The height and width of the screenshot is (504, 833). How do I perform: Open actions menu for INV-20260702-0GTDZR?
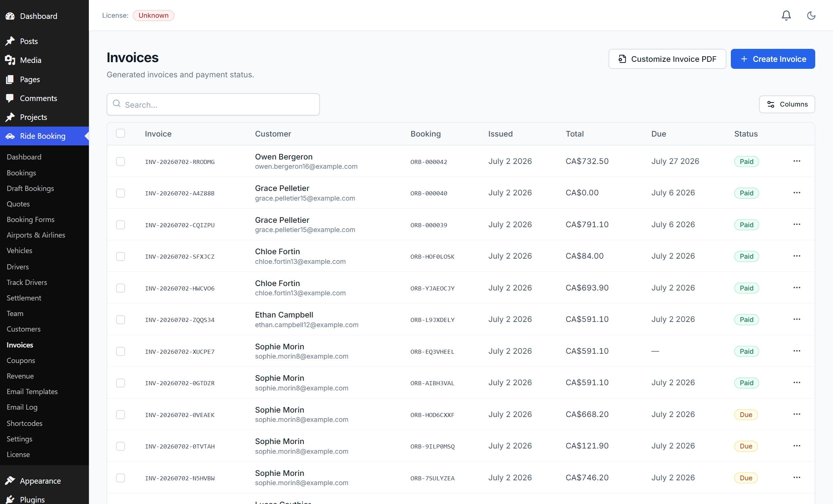click(797, 382)
